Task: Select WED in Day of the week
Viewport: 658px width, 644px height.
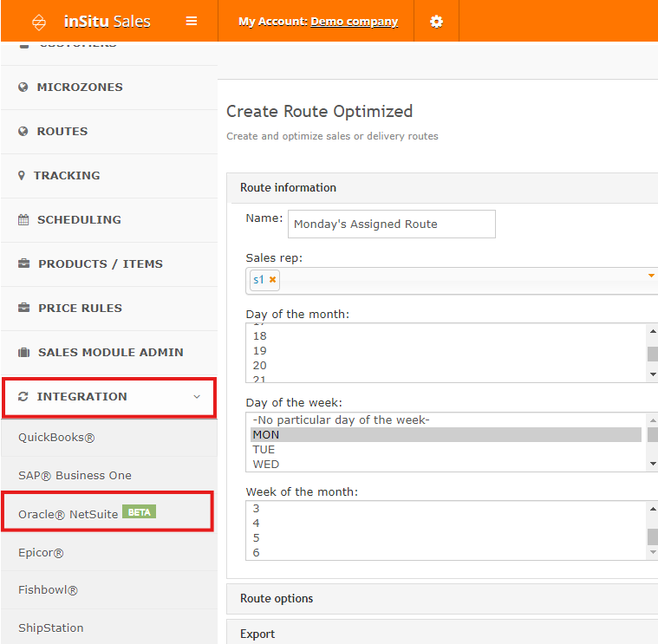Action: [446, 464]
